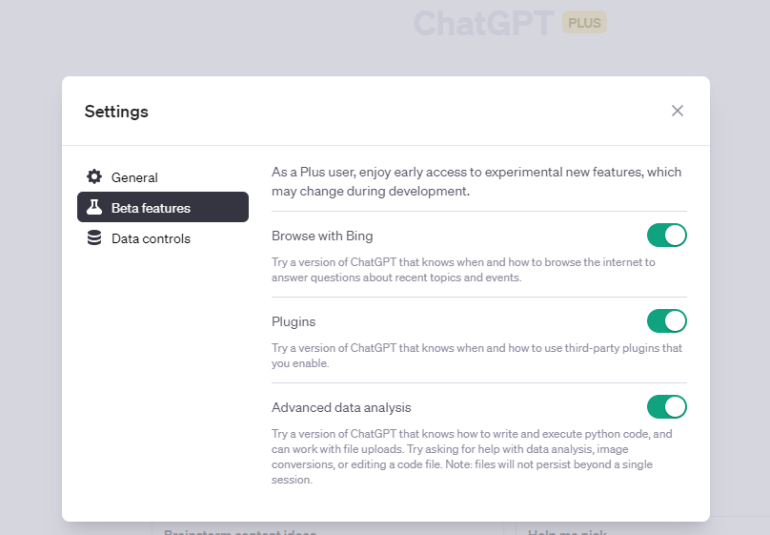This screenshot has width=770, height=535.
Task: Turn off the Advanced data analysis switch
Action: (666, 407)
